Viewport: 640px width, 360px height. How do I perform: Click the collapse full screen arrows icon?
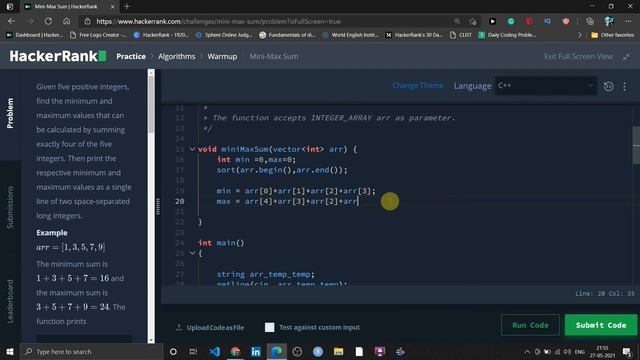click(626, 57)
